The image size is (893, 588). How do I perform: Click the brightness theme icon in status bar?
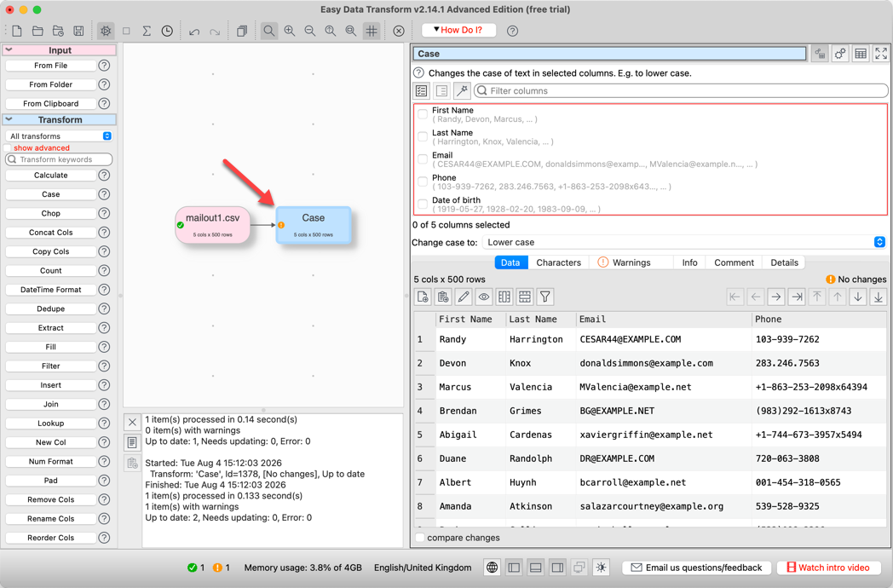tap(602, 568)
